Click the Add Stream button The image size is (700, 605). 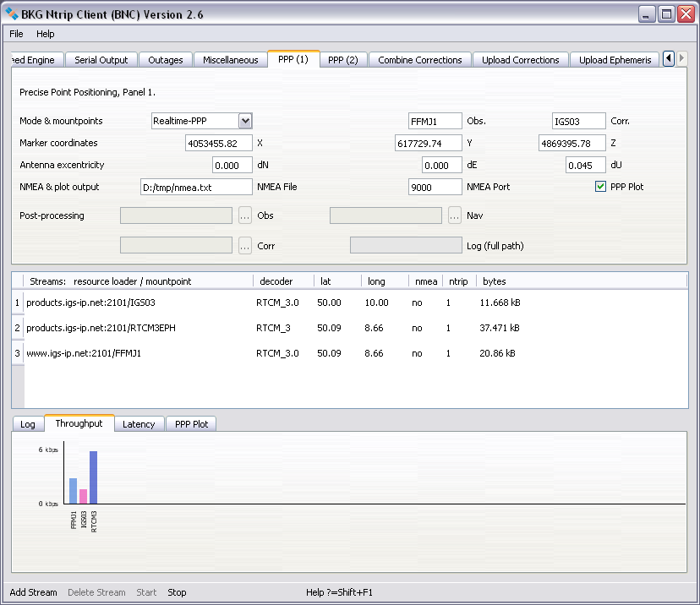point(34,592)
